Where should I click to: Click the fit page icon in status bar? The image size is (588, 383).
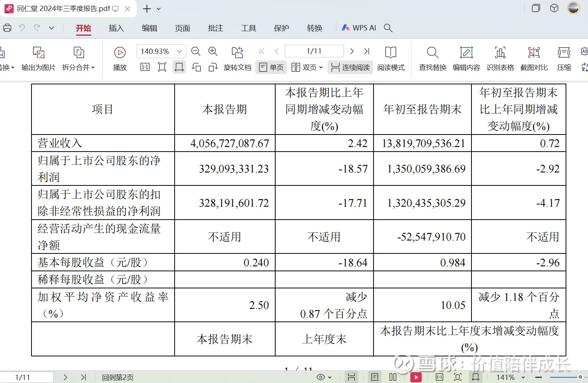tap(458, 377)
